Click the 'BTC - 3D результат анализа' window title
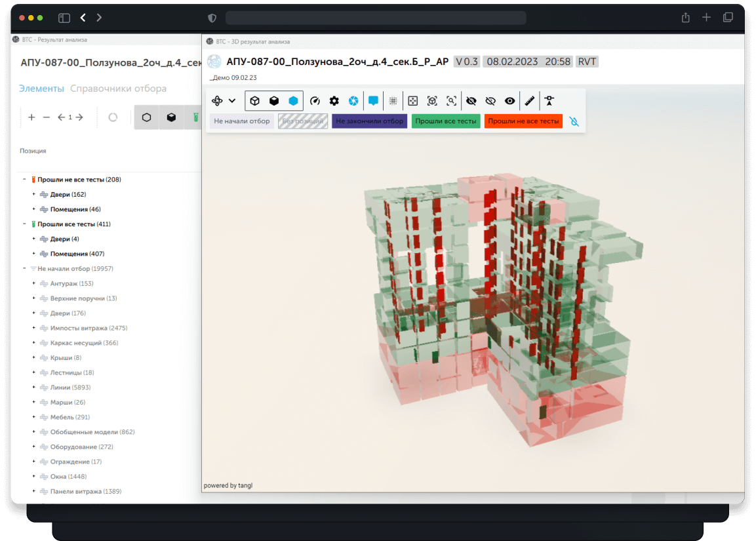Viewport: 756px width, 541px height. click(x=252, y=41)
